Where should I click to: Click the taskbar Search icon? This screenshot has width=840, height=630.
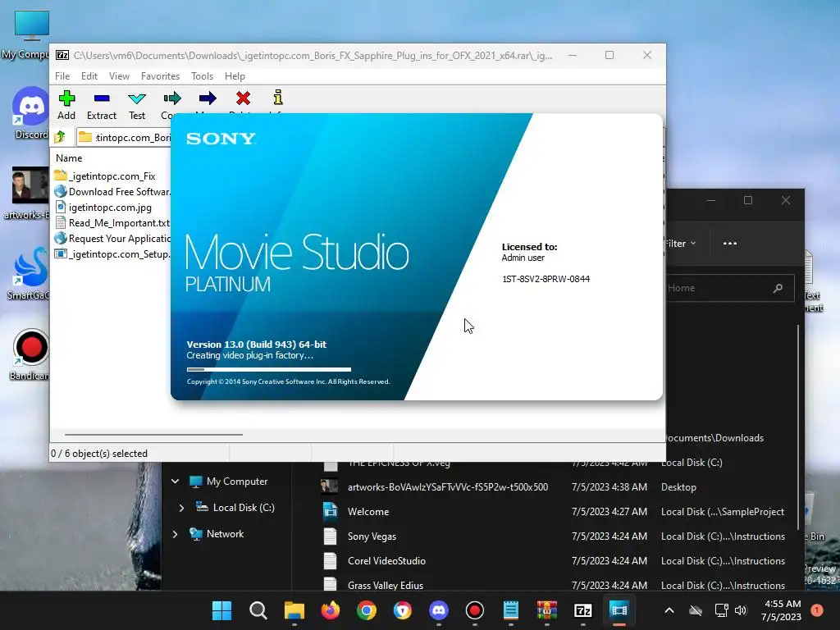pos(258,610)
